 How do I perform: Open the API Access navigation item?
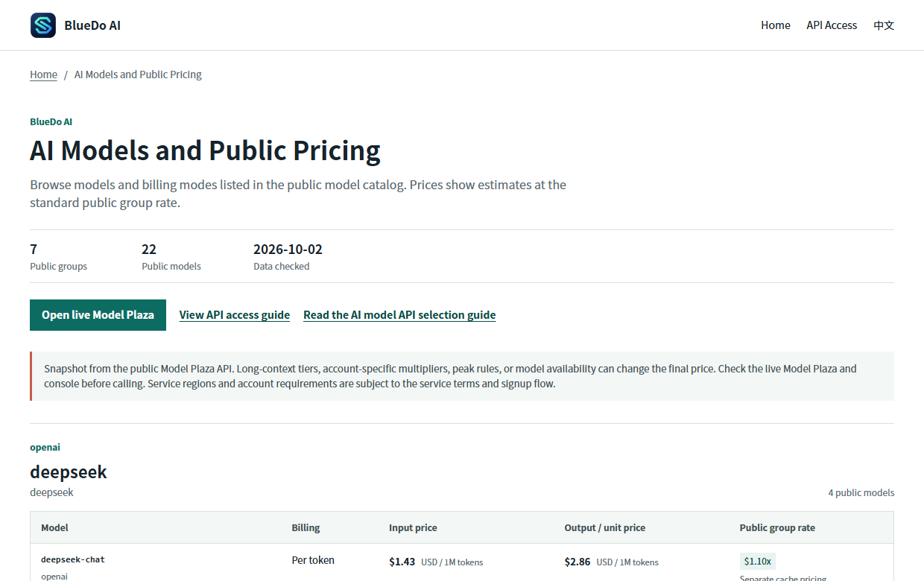[832, 25]
